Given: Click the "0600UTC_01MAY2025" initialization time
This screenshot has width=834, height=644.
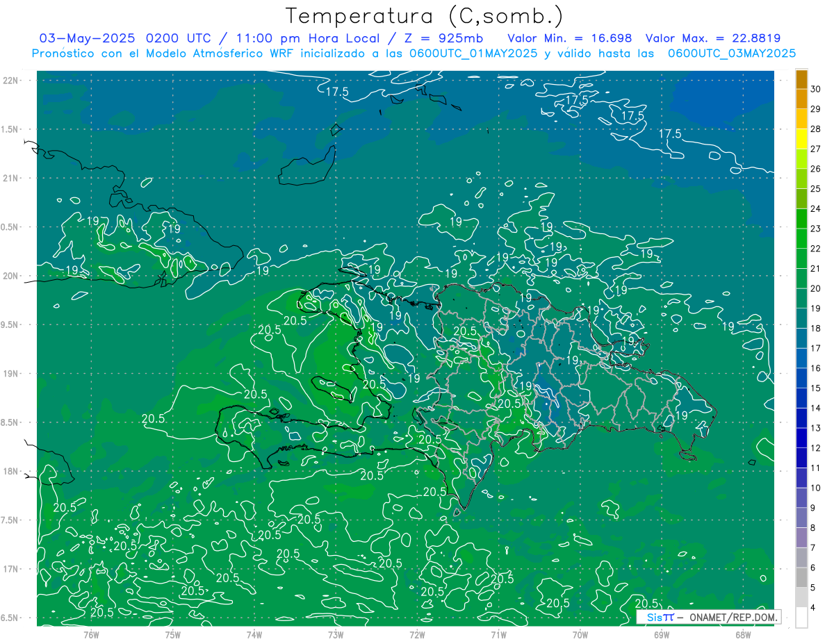Looking at the screenshot, I should (x=473, y=53).
